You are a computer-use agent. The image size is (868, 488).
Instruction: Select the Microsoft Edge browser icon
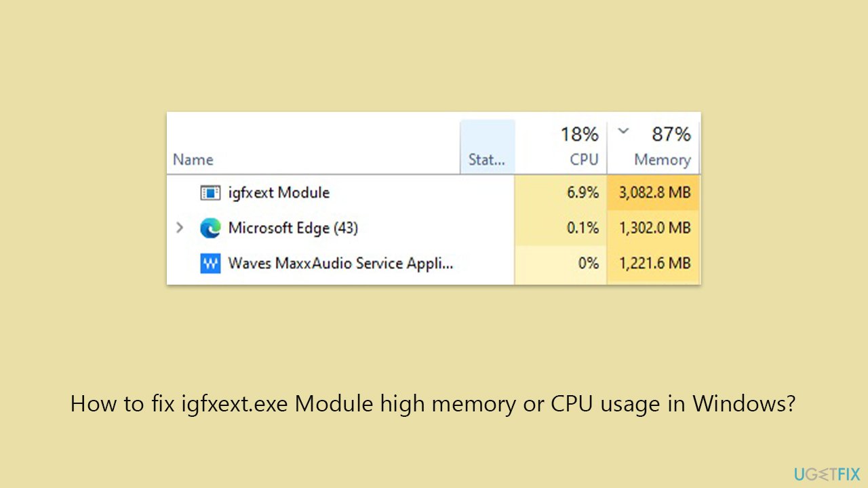[x=211, y=228]
